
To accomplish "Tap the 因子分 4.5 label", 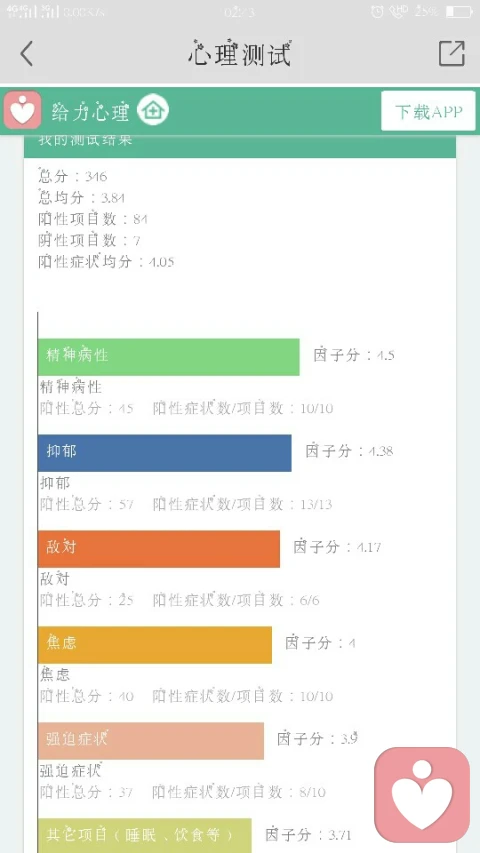I will [354, 355].
